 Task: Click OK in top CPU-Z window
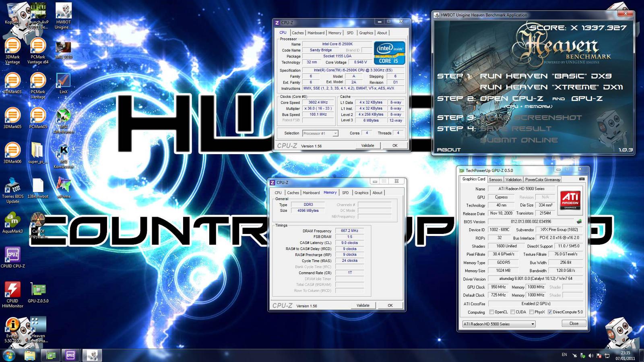click(x=395, y=146)
